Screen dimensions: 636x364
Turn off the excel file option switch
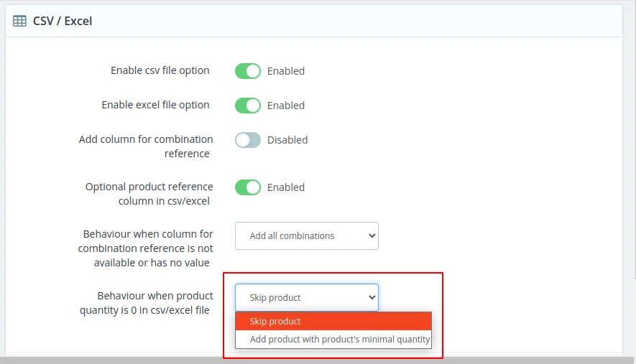(x=247, y=106)
